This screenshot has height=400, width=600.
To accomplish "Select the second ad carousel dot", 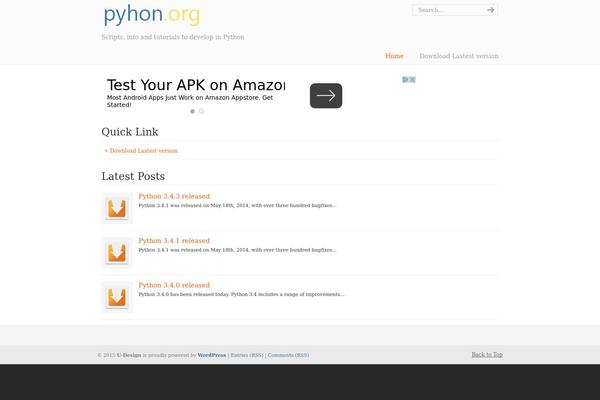I will (201, 111).
